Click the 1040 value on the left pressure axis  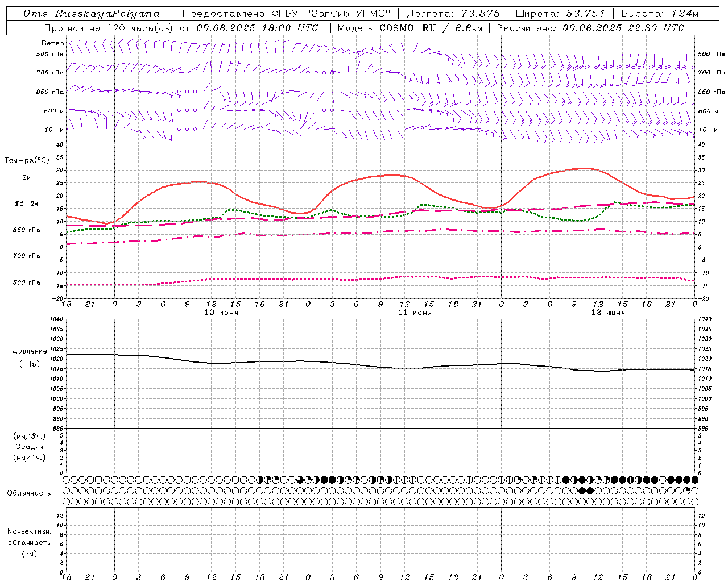tap(56, 319)
